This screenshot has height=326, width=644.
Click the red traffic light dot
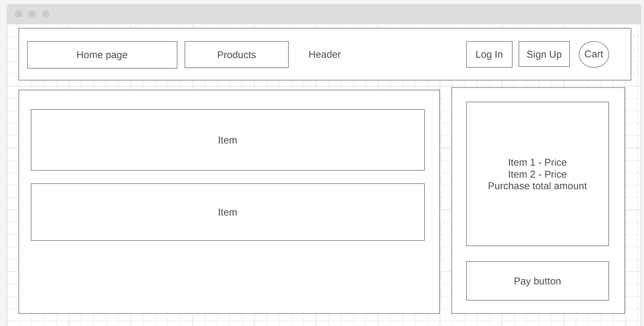(x=18, y=14)
